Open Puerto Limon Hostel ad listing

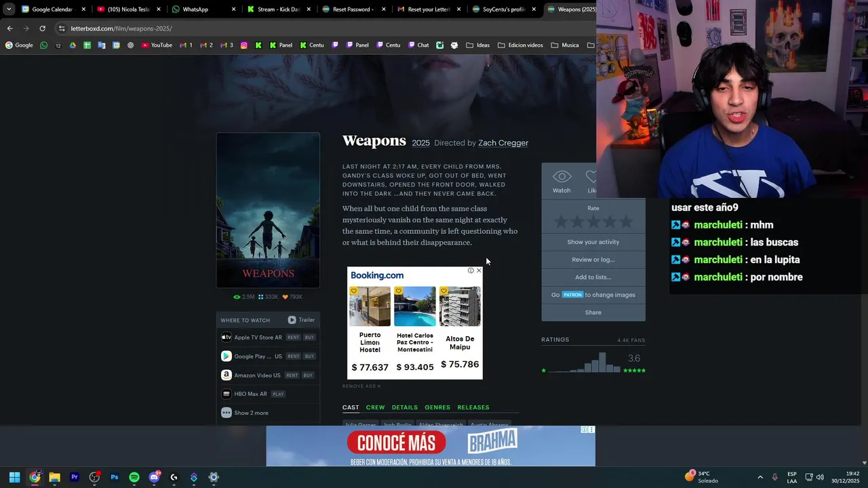(x=370, y=329)
